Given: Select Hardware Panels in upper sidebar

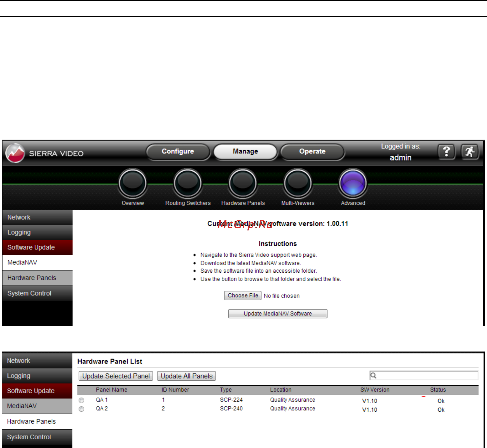Looking at the screenshot, I should (x=37, y=278).
